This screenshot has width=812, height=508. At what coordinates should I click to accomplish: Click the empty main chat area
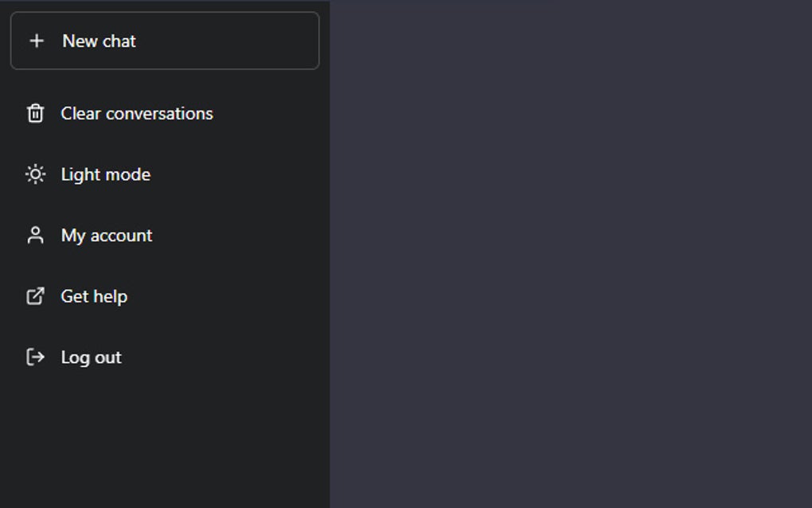569,254
